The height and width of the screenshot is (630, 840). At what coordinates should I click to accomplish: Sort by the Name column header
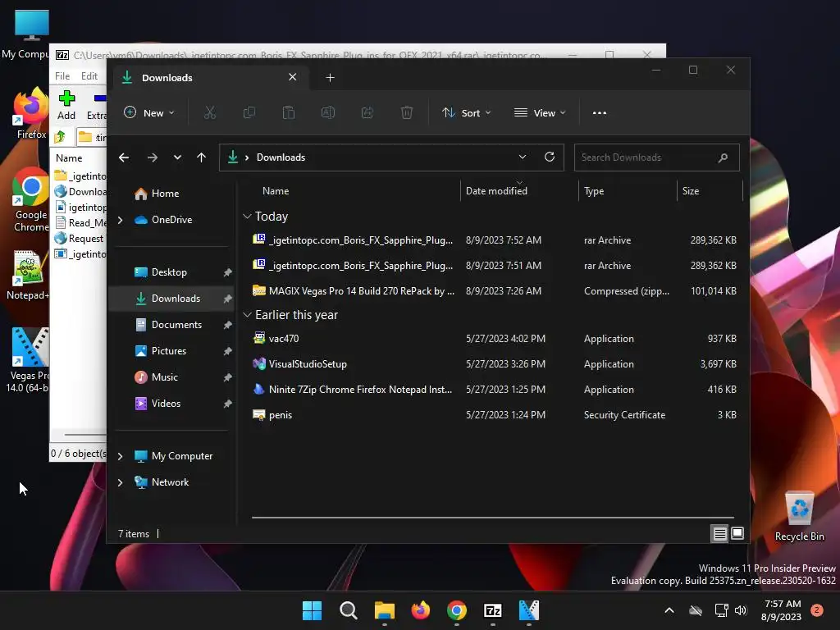click(276, 190)
